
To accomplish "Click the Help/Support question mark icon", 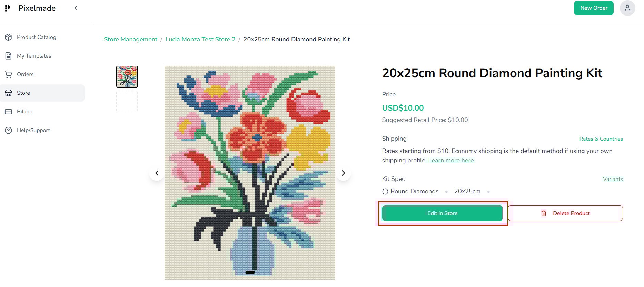I will (9, 130).
